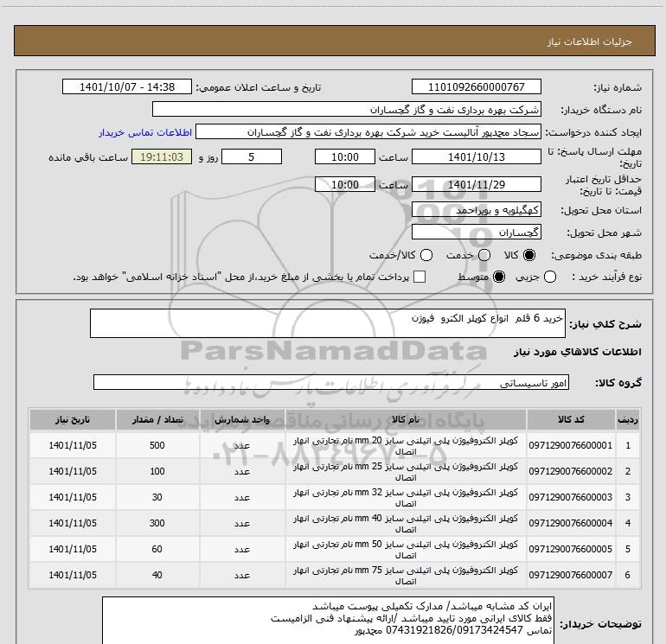Viewport: 666px width, 644px height.
Task: Click need date 1401/11/05 in row 6
Action: (x=73, y=575)
